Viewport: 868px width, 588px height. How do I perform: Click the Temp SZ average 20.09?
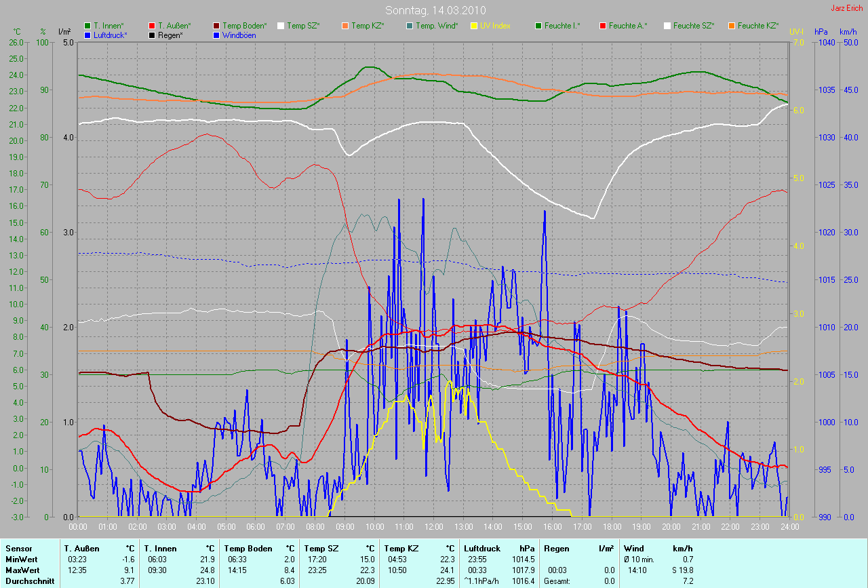point(366,581)
